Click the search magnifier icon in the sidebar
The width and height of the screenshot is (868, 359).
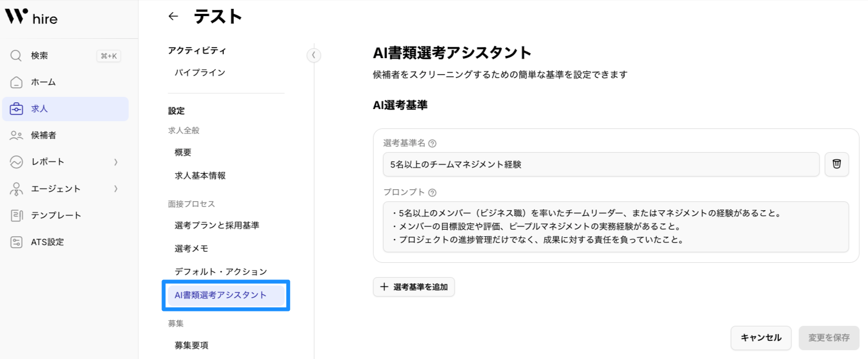click(16, 56)
